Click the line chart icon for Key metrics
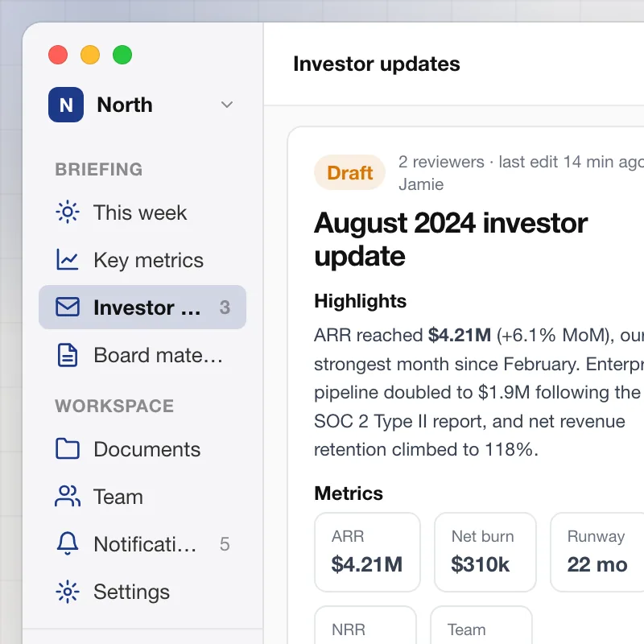This screenshot has width=644, height=644. pos(68,259)
